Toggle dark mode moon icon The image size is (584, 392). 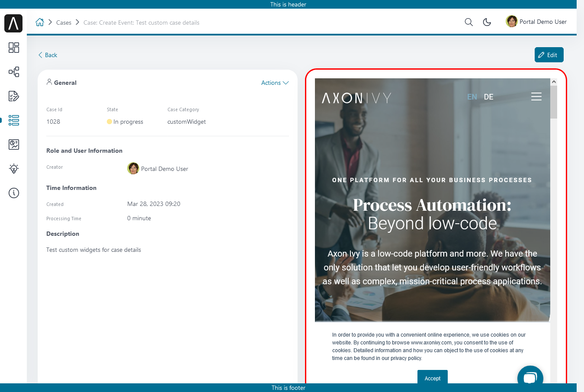(487, 22)
